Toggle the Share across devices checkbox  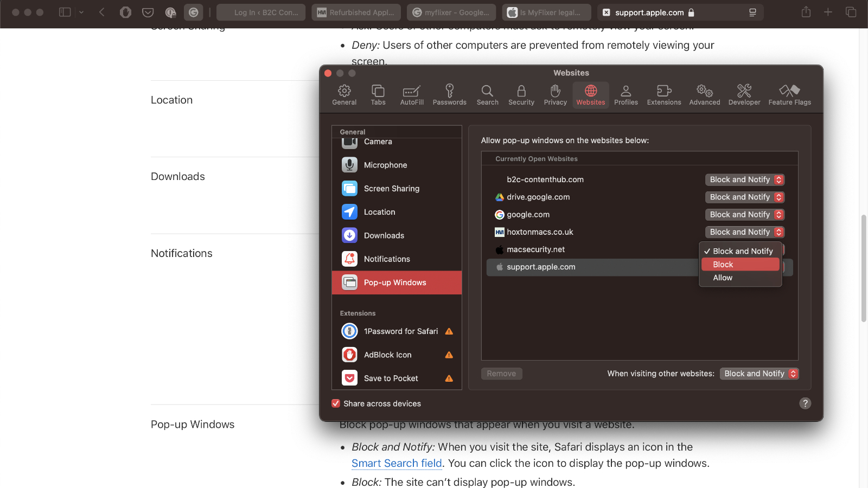(x=336, y=403)
